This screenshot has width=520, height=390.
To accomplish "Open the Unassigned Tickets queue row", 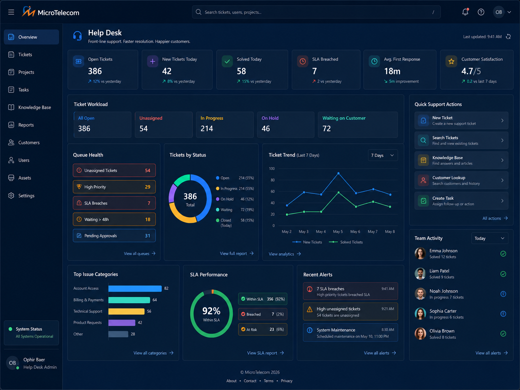I will click(114, 170).
